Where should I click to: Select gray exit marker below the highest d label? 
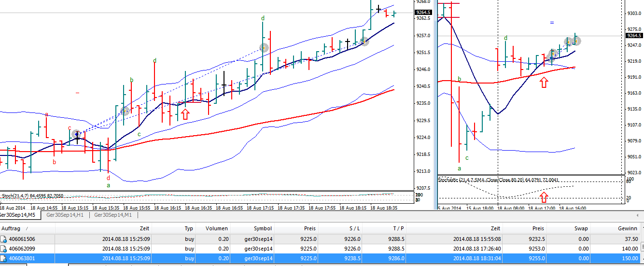(x=264, y=48)
